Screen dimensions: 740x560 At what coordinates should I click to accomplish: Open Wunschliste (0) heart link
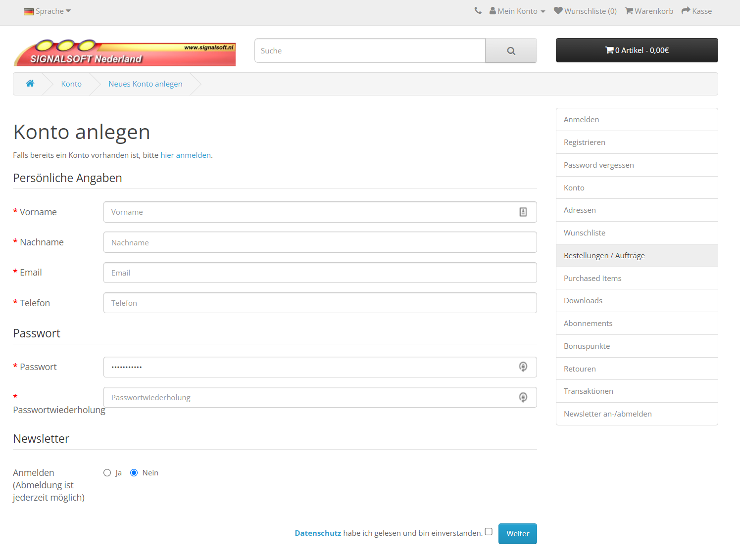tap(585, 11)
